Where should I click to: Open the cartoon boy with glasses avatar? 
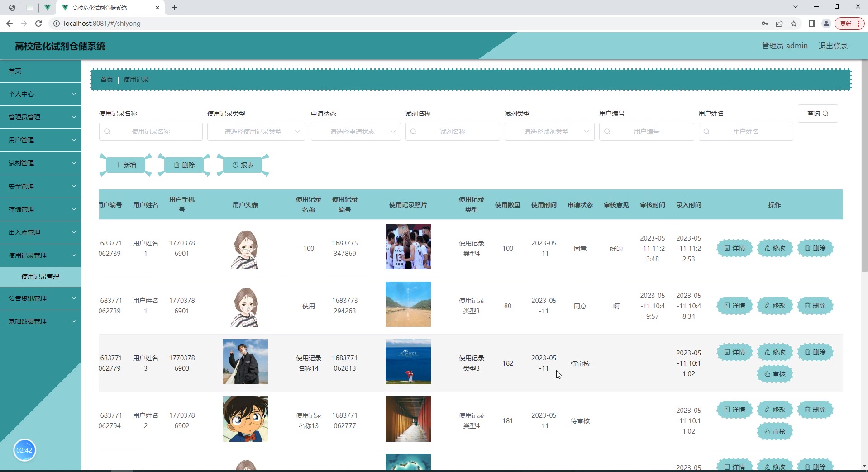(x=245, y=419)
